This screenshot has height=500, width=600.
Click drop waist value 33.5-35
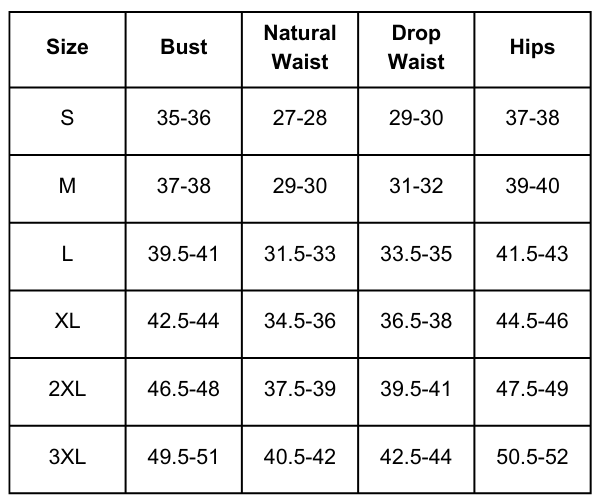point(416,254)
